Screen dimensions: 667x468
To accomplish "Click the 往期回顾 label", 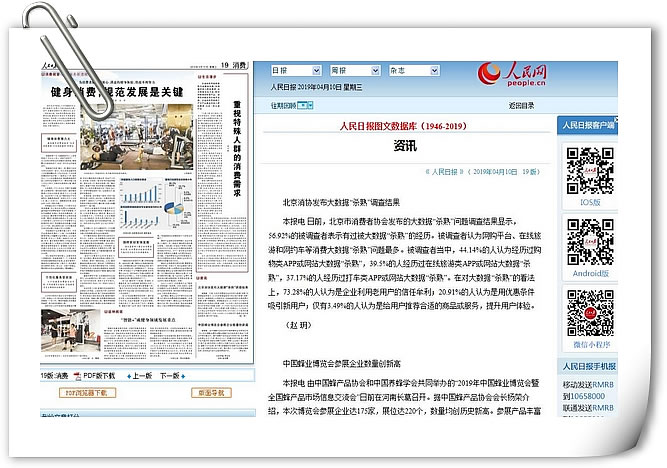I will tap(283, 105).
